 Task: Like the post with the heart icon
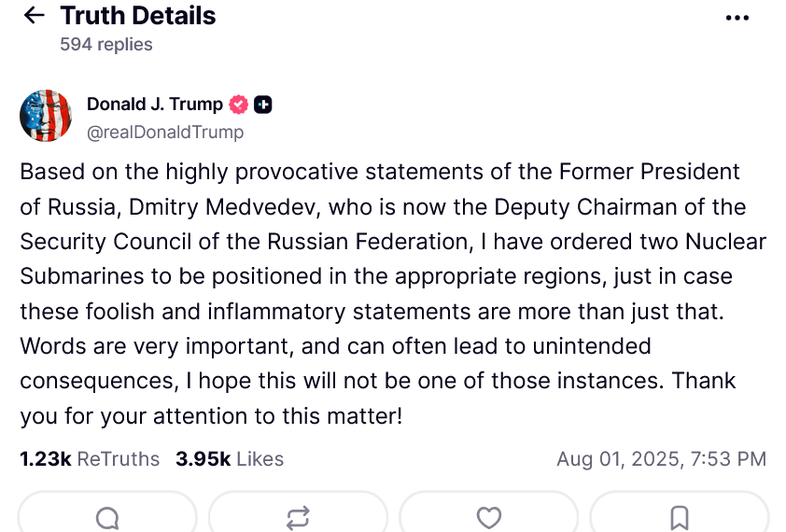tap(488, 517)
